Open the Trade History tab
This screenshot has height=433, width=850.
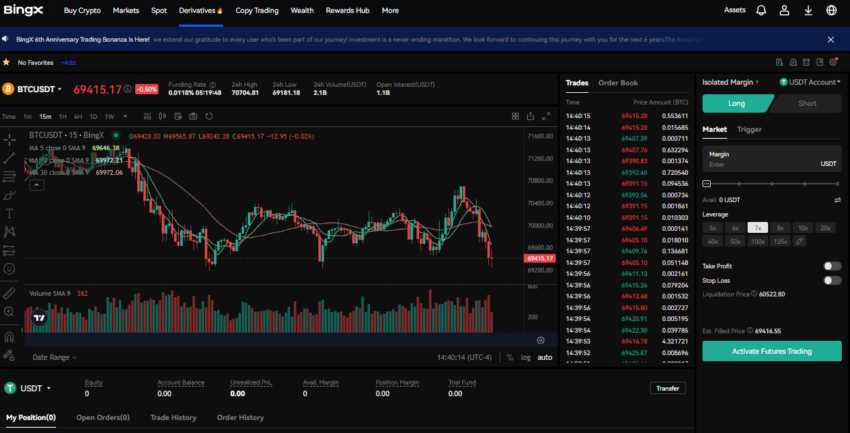click(173, 417)
